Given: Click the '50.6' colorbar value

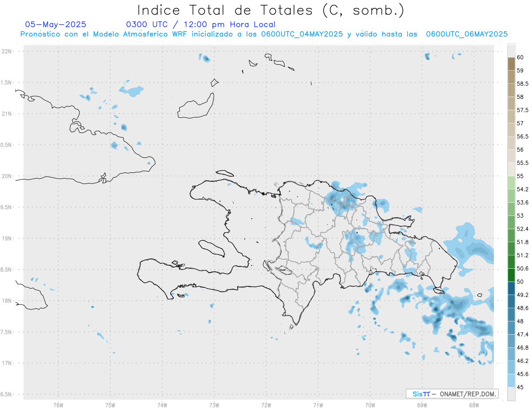Looking at the screenshot, I should click(523, 268).
